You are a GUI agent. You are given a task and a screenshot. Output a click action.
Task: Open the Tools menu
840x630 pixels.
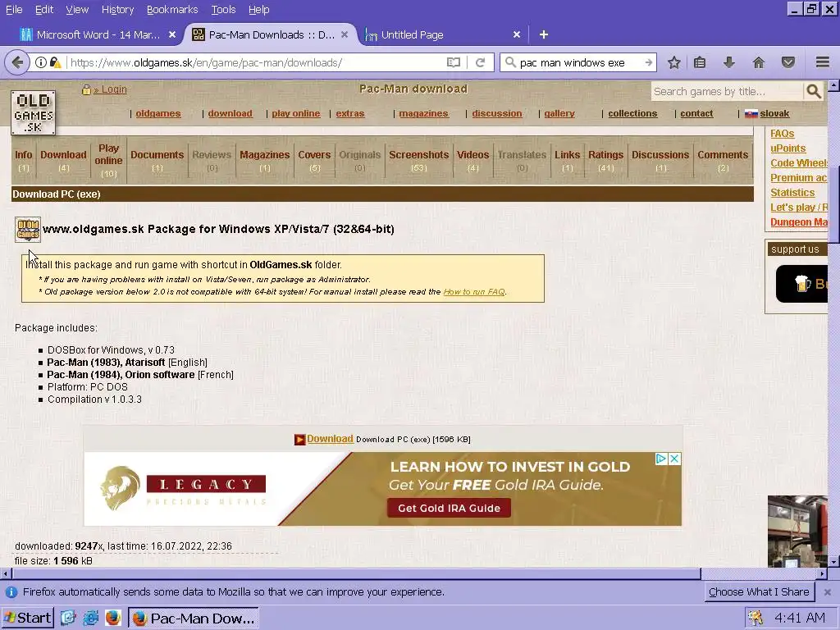(223, 10)
